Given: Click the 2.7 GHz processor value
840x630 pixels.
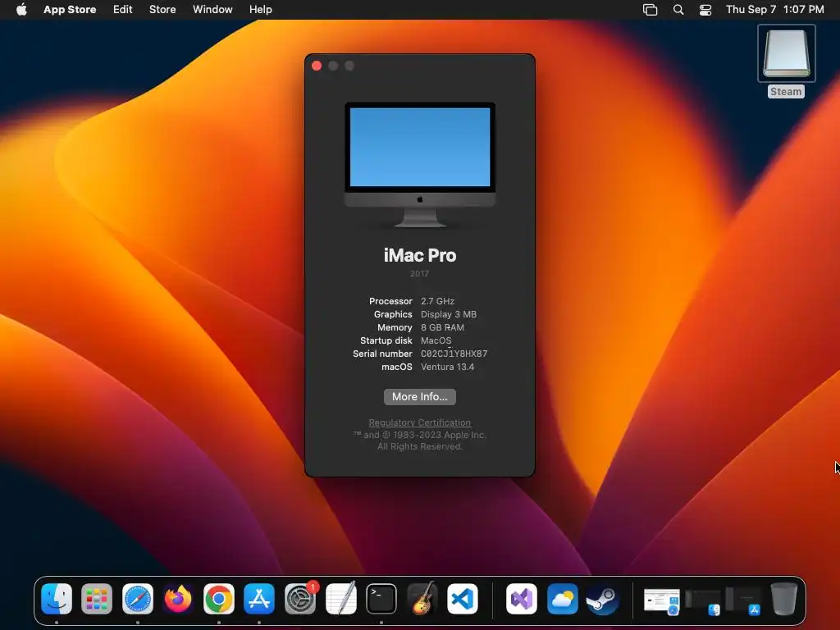Looking at the screenshot, I should coord(437,301).
